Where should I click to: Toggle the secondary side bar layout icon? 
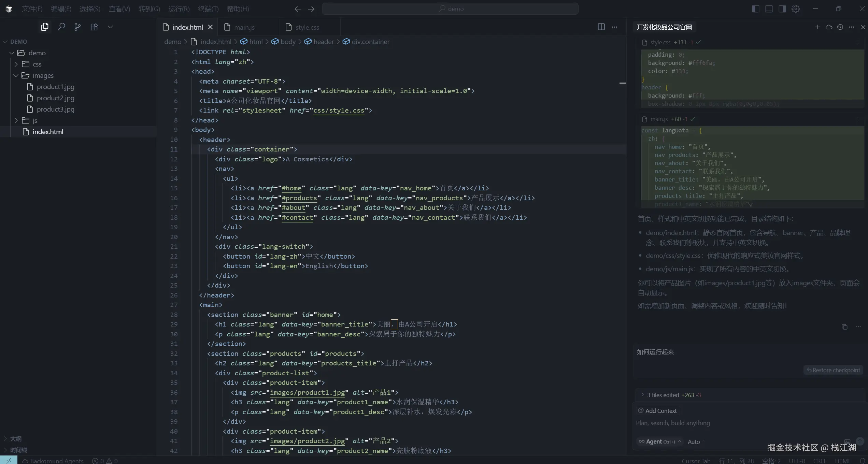(782, 9)
